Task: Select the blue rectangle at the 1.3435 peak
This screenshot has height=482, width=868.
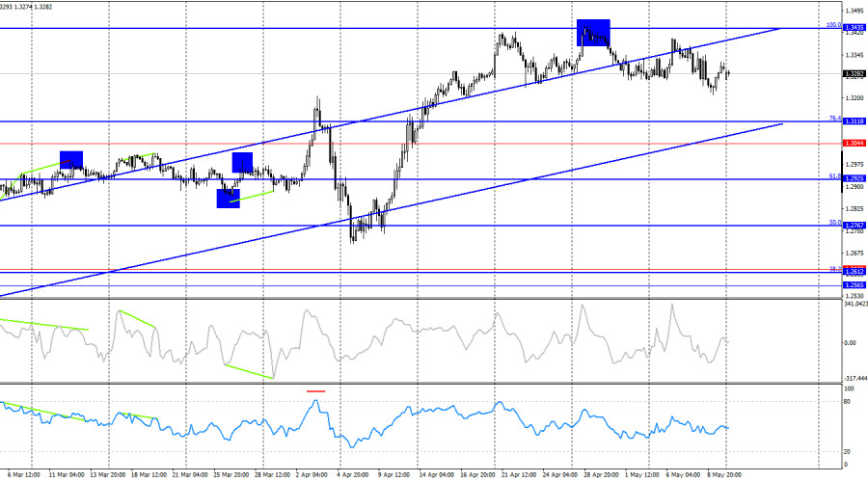Action: [593, 33]
